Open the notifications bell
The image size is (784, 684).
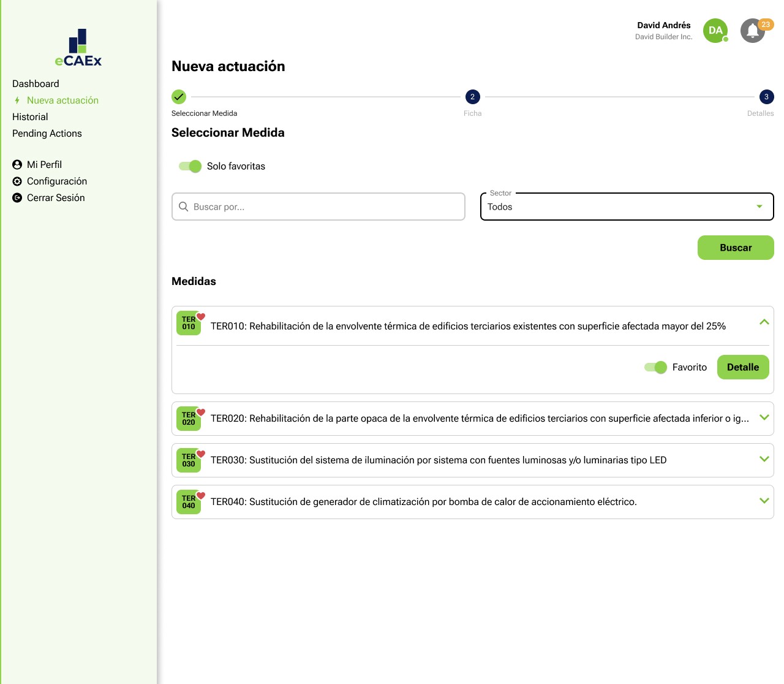tap(752, 31)
